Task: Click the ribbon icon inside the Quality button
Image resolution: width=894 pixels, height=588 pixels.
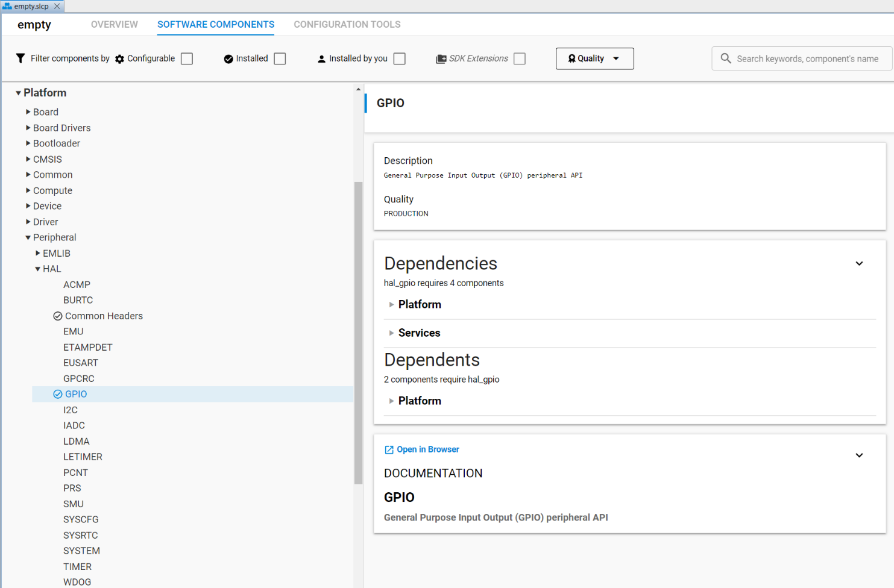Action: pos(571,58)
